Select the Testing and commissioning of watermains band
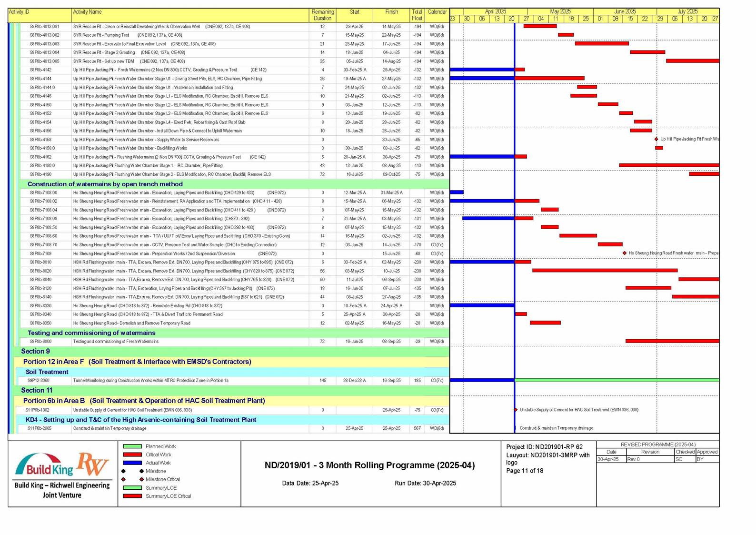756x535 pixels. point(235,333)
